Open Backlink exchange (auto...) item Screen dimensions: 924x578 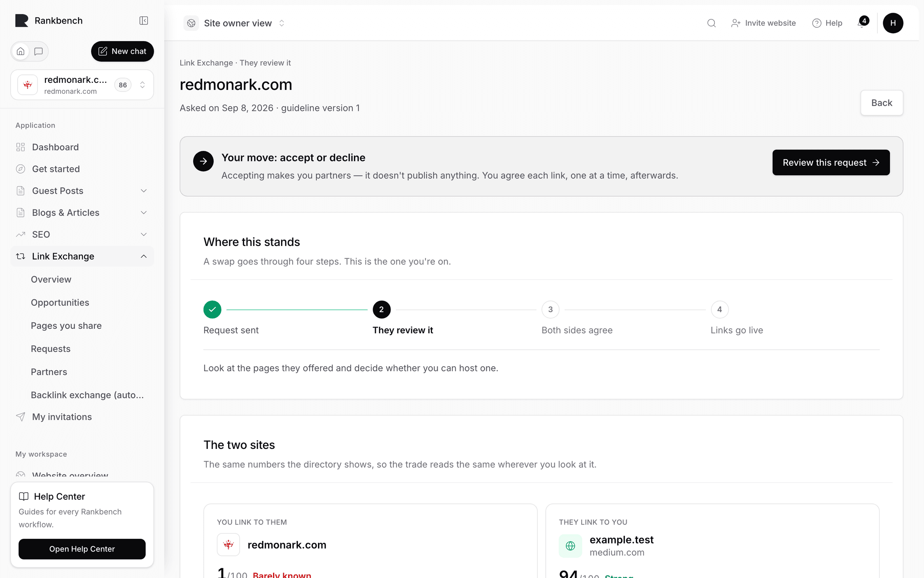[x=87, y=395]
